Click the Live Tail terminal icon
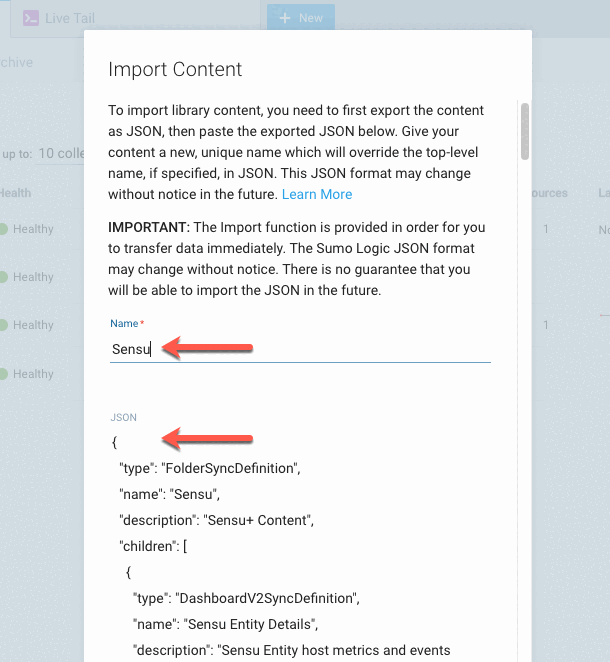The height and width of the screenshot is (662, 610). click(31, 19)
